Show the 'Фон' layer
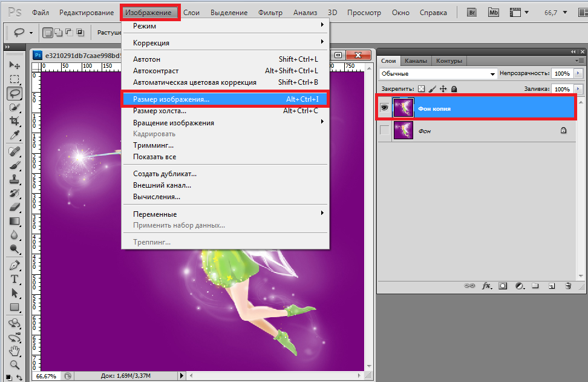588x382 pixels. tap(384, 130)
